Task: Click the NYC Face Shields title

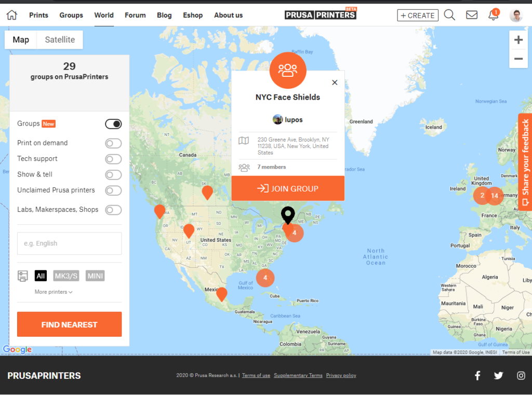Action: (x=288, y=97)
